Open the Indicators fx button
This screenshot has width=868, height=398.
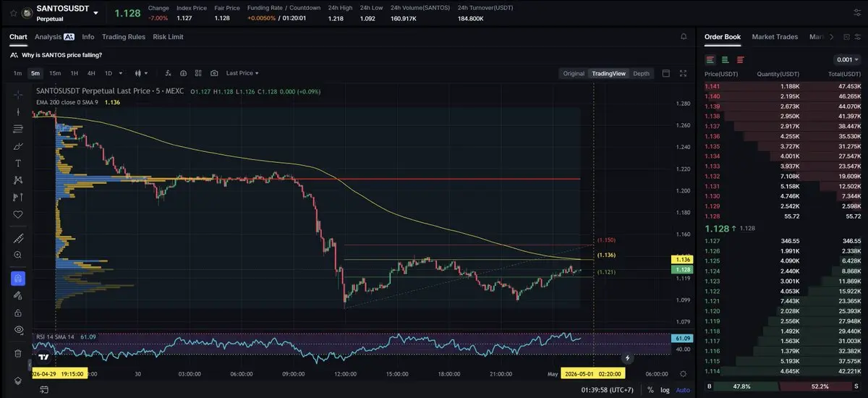pyautogui.click(x=168, y=73)
